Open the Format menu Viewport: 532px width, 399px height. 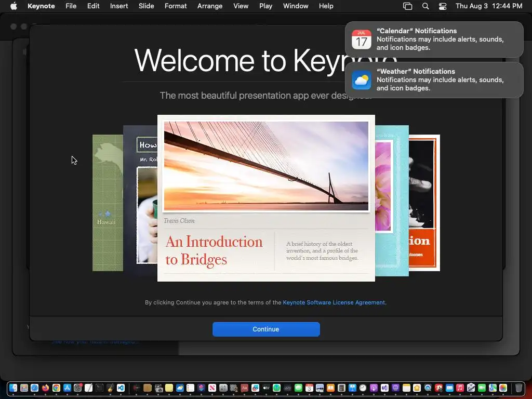pyautogui.click(x=176, y=6)
